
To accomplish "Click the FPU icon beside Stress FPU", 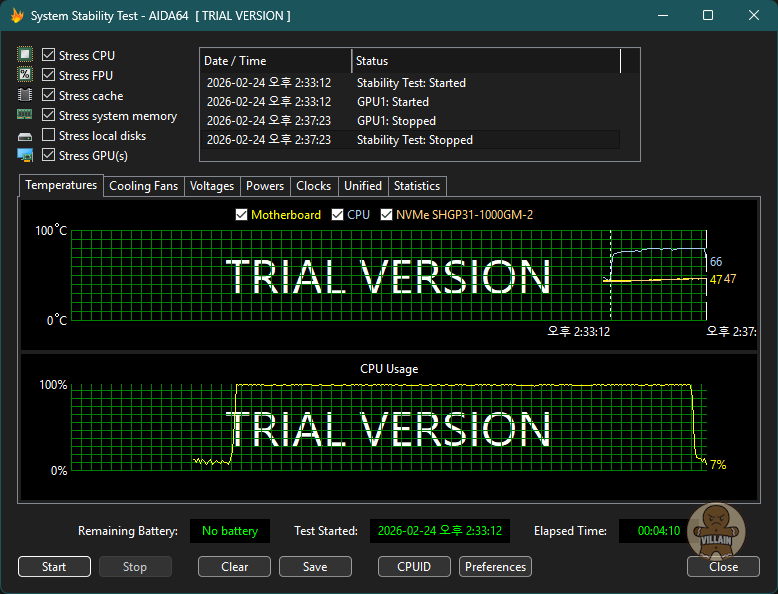I will pos(25,76).
